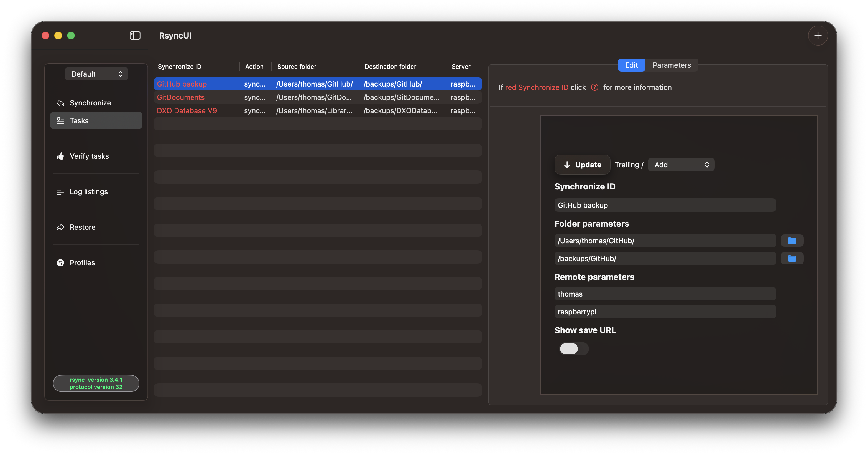Click the Update button
This screenshot has width=868, height=455.
click(582, 165)
